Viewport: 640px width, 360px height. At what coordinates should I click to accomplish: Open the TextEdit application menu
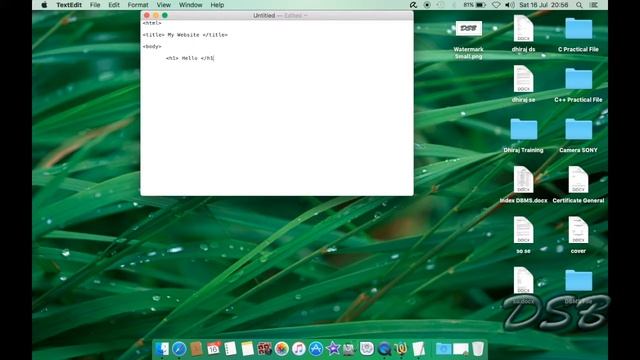(x=69, y=5)
